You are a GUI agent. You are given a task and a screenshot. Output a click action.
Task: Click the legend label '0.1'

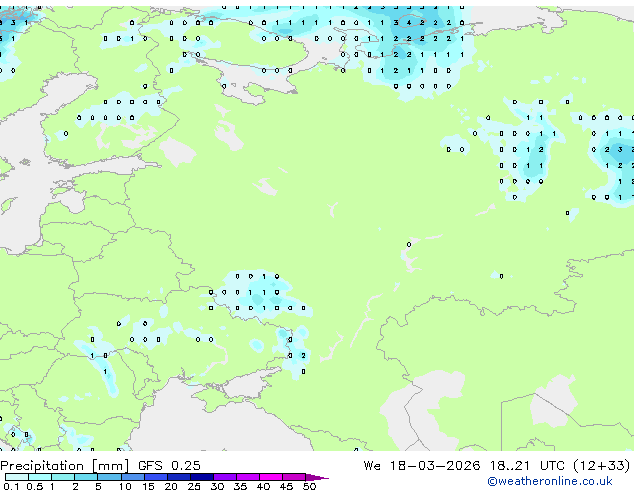[x=11, y=486]
